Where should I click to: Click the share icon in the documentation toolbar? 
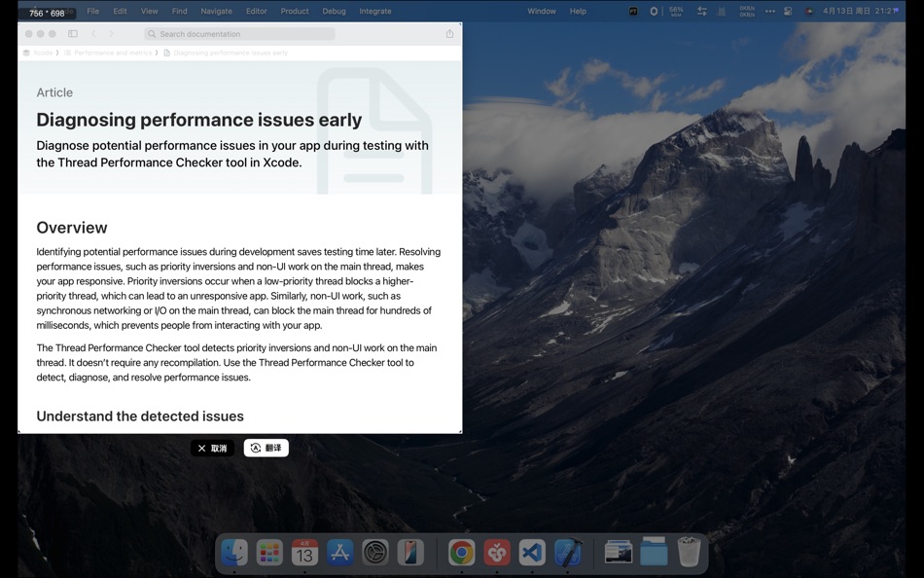tap(448, 32)
